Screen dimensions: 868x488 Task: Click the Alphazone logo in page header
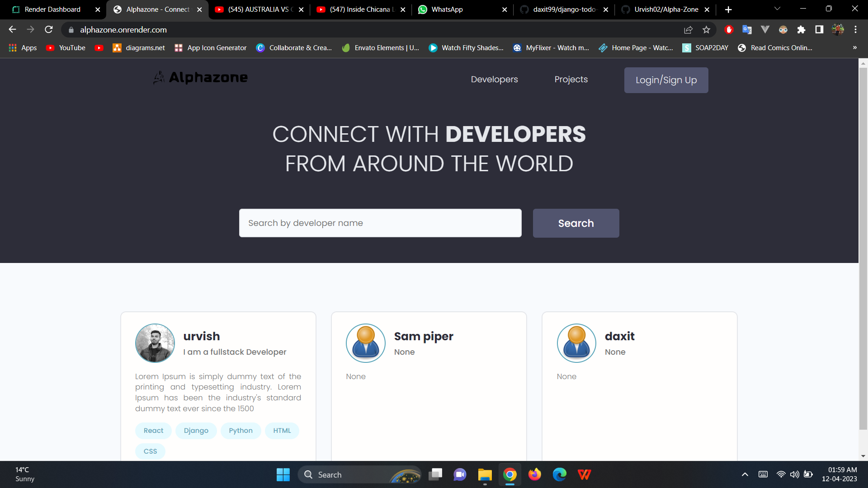point(200,77)
